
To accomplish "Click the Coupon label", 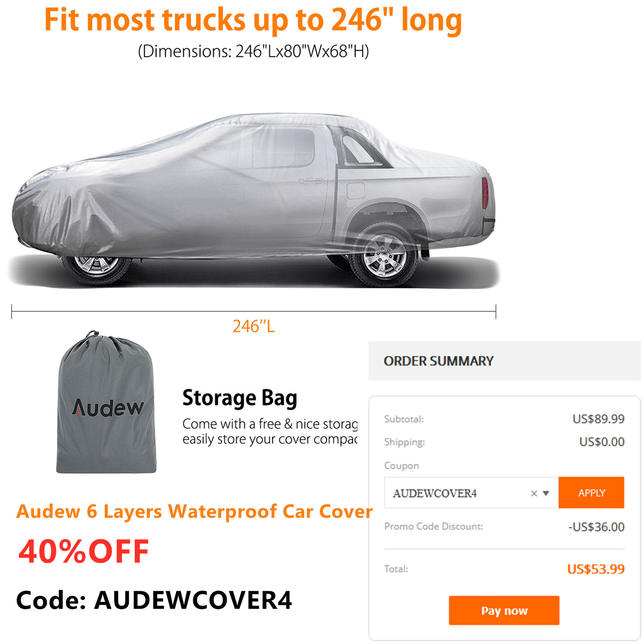I will (401, 466).
